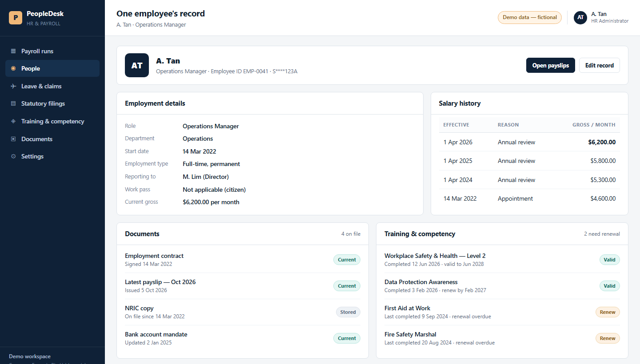
Task: Click the Renew badge for First Aid at Work
Action: (608, 312)
